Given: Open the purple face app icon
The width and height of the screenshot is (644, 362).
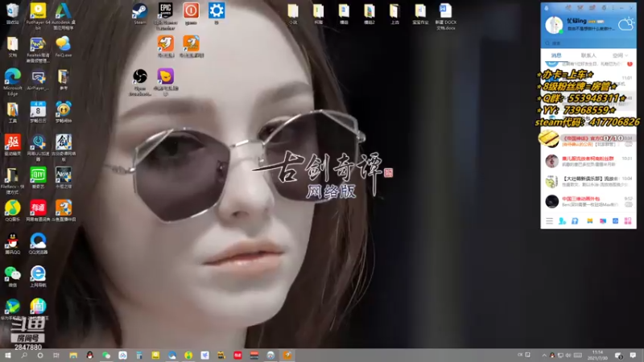Looking at the screenshot, I should (x=166, y=82).
